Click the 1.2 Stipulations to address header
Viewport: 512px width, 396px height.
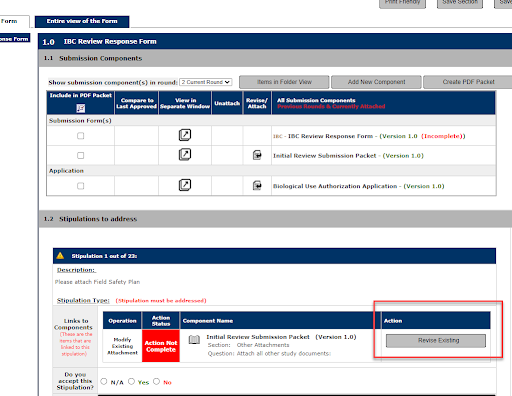click(x=275, y=219)
